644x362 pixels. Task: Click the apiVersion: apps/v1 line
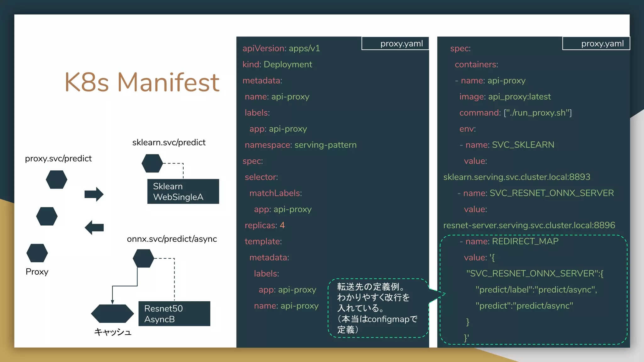click(x=281, y=48)
